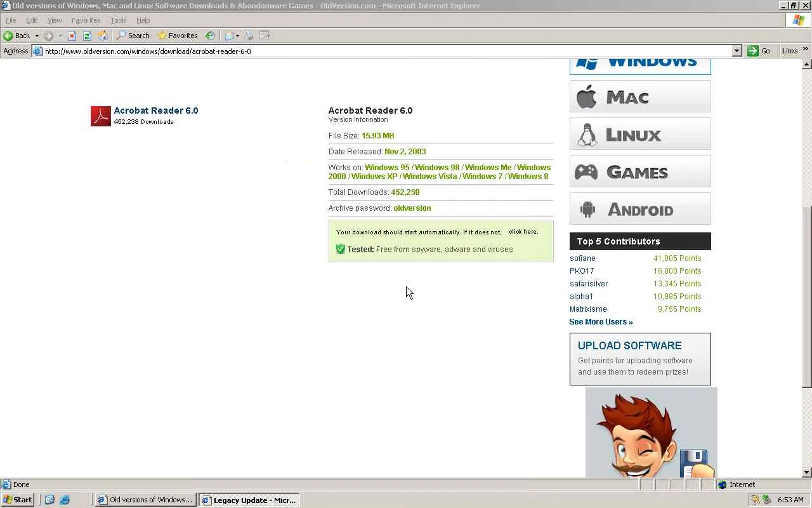The height and width of the screenshot is (508, 812).
Task: Click the red Acrobat Reader PDF icon
Action: point(101,116)
